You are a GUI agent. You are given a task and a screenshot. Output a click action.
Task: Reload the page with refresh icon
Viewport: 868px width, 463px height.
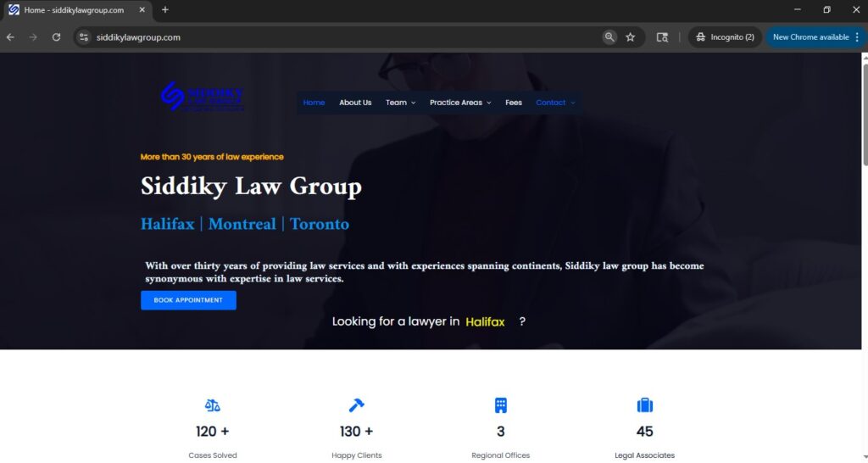click(56, 37)
